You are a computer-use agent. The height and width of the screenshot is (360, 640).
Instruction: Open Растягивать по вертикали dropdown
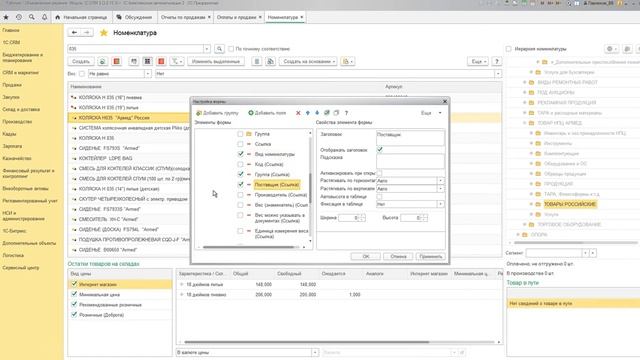pos(440,189)
